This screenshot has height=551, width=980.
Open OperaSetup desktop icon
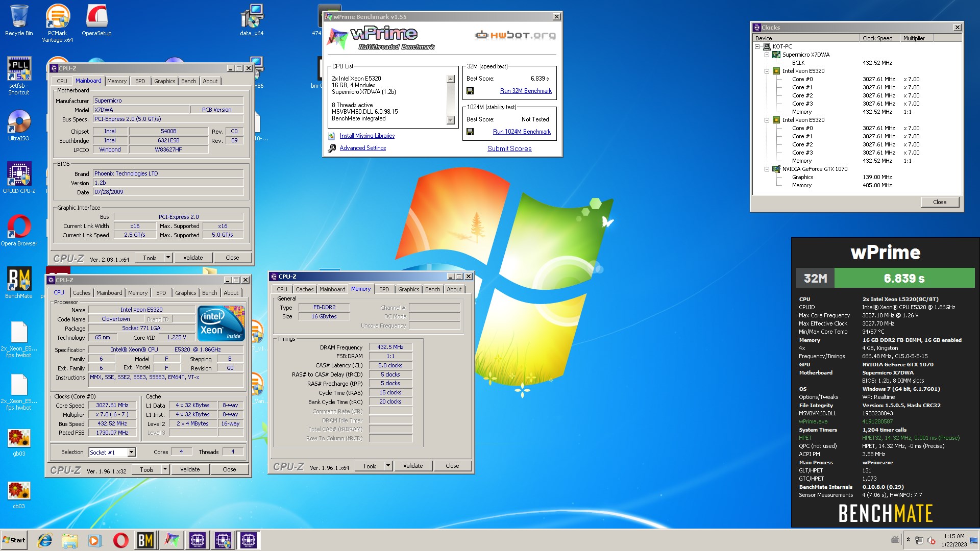pos(96,20)
